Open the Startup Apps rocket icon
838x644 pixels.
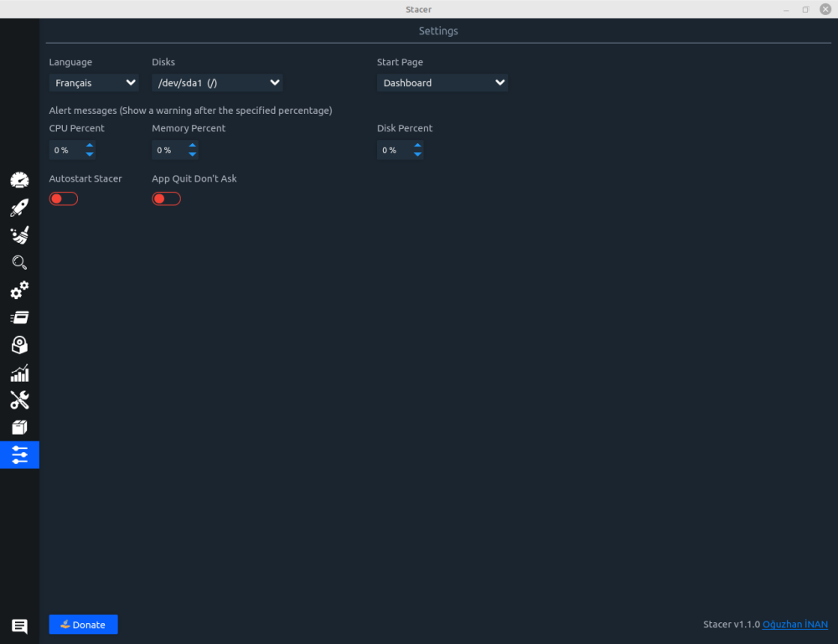click(19, 208)
